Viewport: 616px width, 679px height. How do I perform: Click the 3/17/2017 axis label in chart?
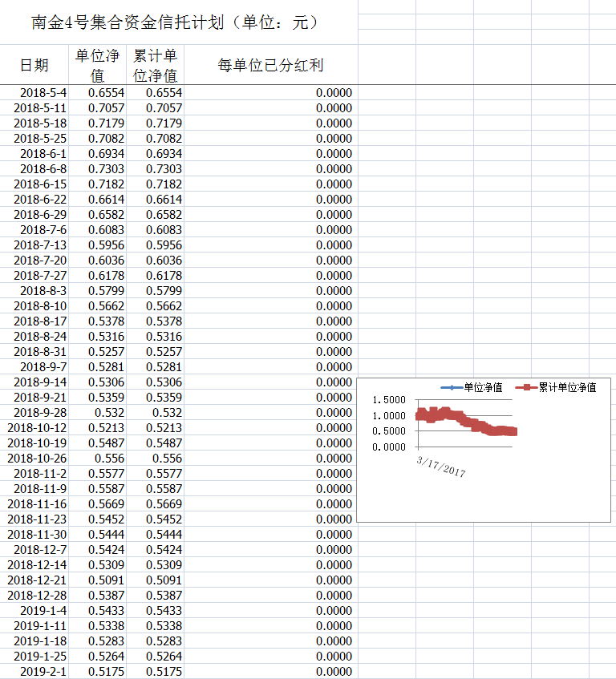441,467
